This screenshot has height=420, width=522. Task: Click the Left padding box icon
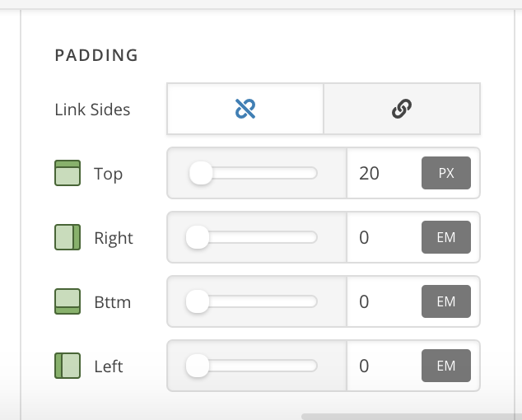(67, 366)
